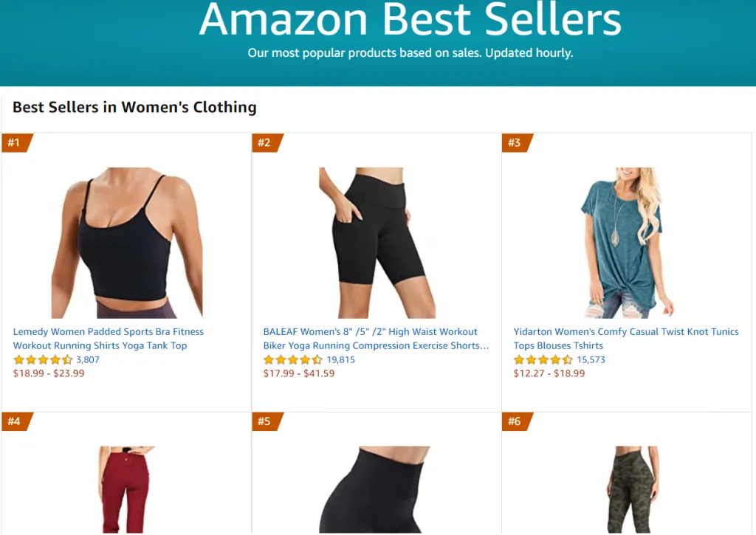Image resolution: width=756 pixels, height=535 pixels.
Task: Open Lemedy sports bra star rating
Action: (x=43, y=359)
